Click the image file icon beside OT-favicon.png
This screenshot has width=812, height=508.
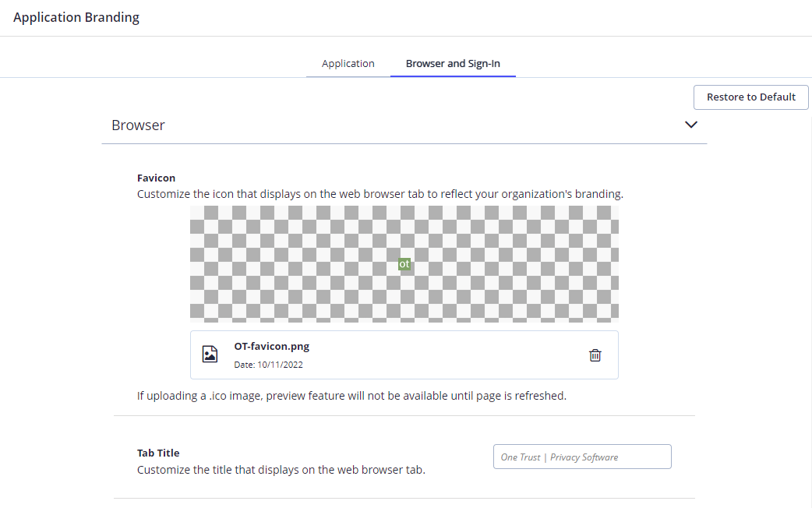coord(210,353)
